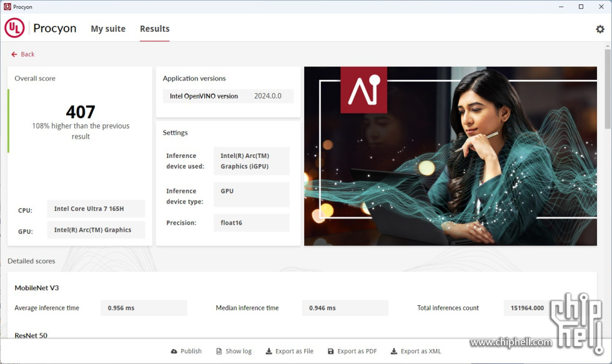Click the Inference device type: label
Viewport: 612px width, 364px height.
point(185,196)
